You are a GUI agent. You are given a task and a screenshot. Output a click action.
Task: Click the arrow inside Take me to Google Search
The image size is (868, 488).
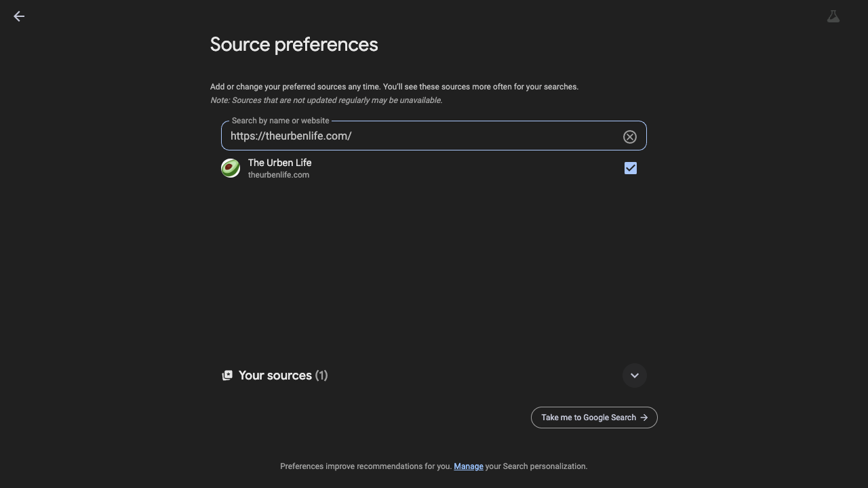(644, 418)
